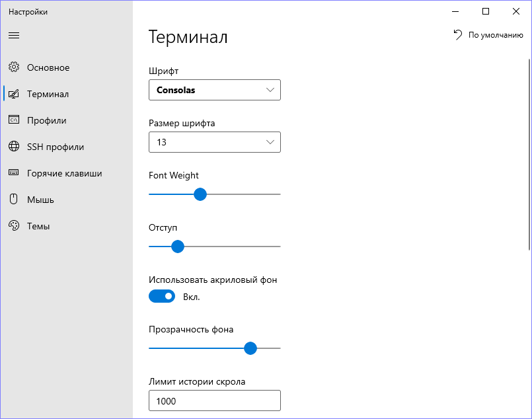Click the hamburger menu icon

[14, 35]
